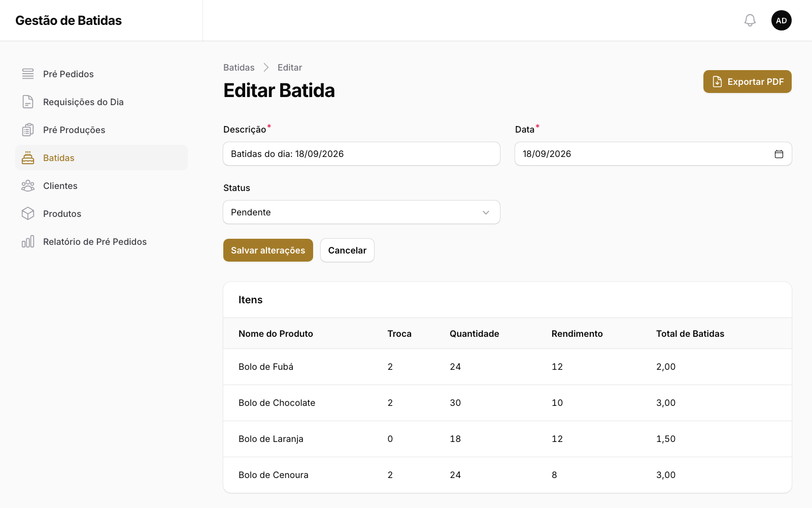Image resolution: width=812 pixels, height=508 pixels.
Task: Select the Bolo de Laranja row name
Action: (271, 439)
